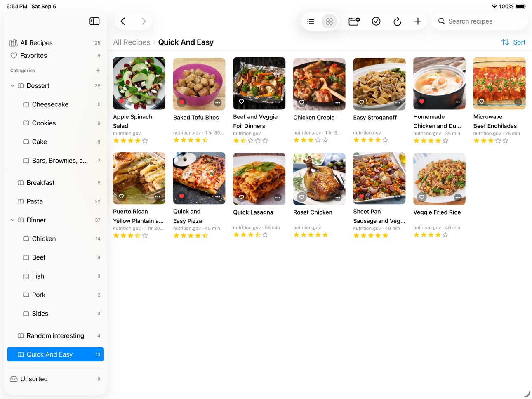Create a new category folder
Screen dimensions: 532x399
click(x=354, y=21)
